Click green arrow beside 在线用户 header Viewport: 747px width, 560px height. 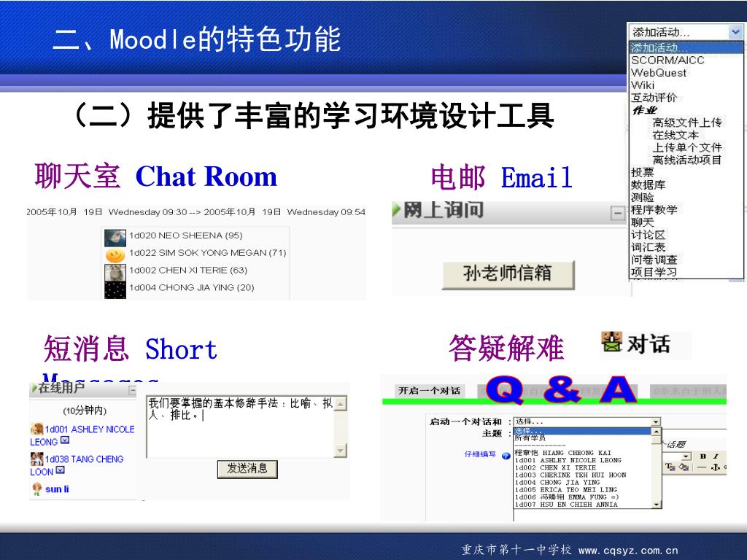(34, 388)
